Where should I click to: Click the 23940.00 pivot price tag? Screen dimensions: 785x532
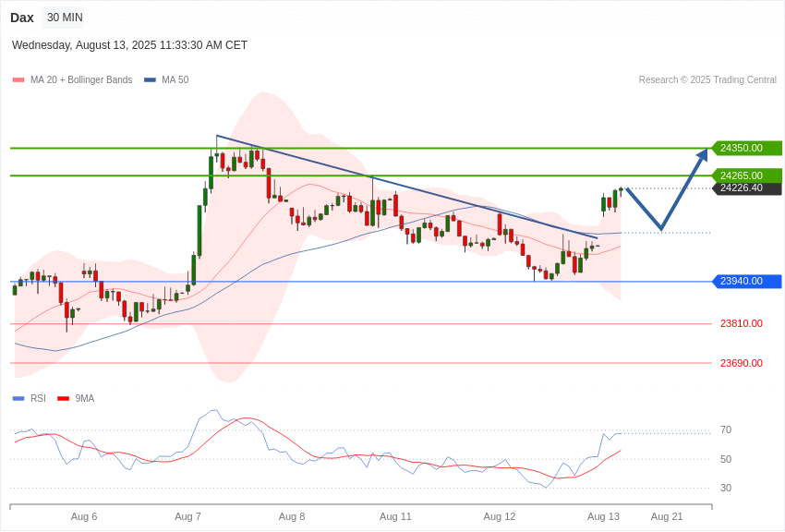pyautogui.click(x=746, y=282)
